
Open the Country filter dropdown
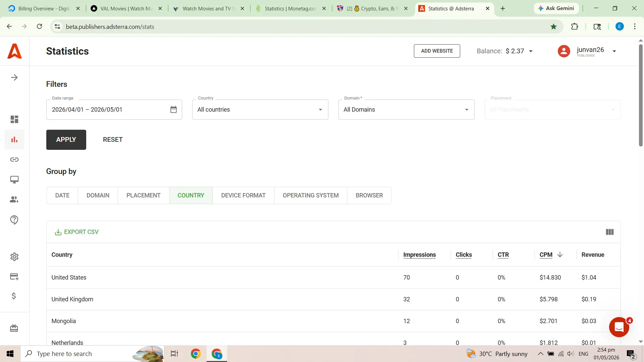pyautogui.click(x=260, y=110)
